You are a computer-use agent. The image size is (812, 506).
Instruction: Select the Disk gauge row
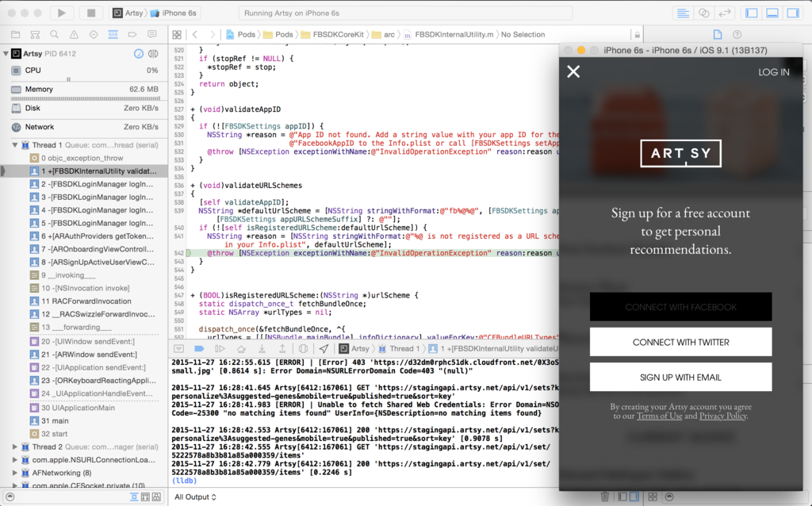(x=84, y=108)
